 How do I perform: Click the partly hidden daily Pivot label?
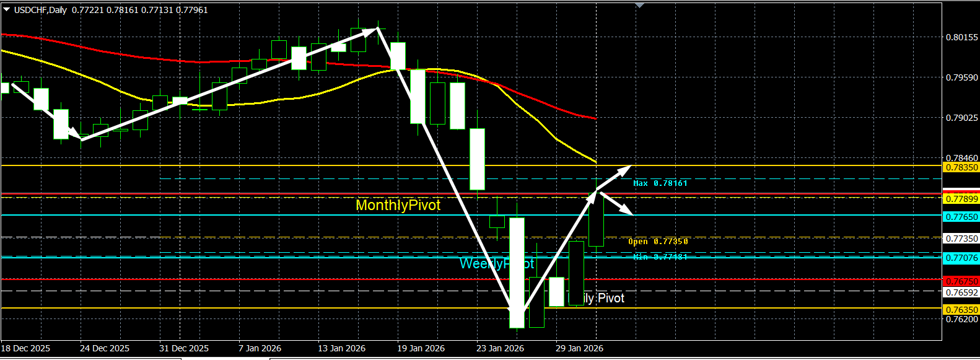click(605, 298)
